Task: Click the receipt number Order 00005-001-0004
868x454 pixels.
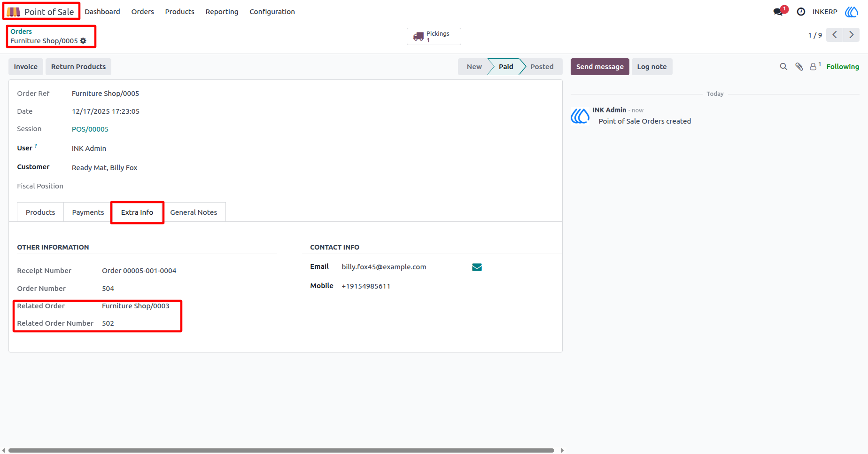Action: click(x=139, y=271)
